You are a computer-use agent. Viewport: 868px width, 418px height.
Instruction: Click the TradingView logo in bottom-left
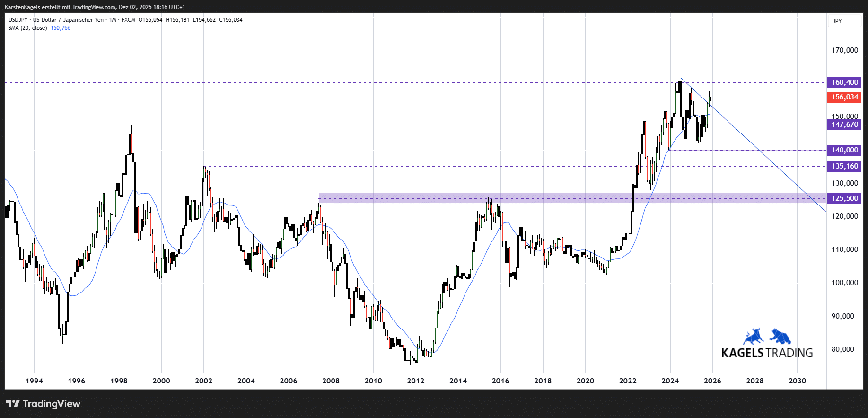tap(43, 404)
